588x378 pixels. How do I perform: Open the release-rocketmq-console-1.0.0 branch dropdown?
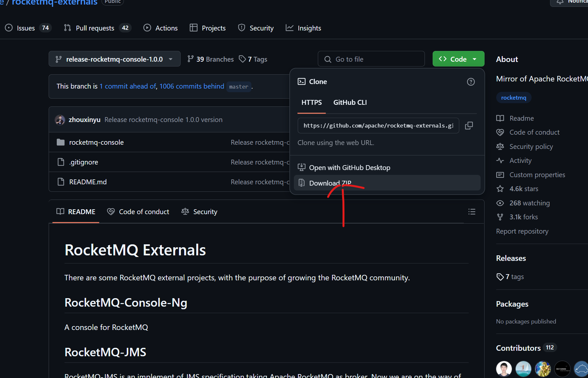pyautogui.click(x=114, y=59)
